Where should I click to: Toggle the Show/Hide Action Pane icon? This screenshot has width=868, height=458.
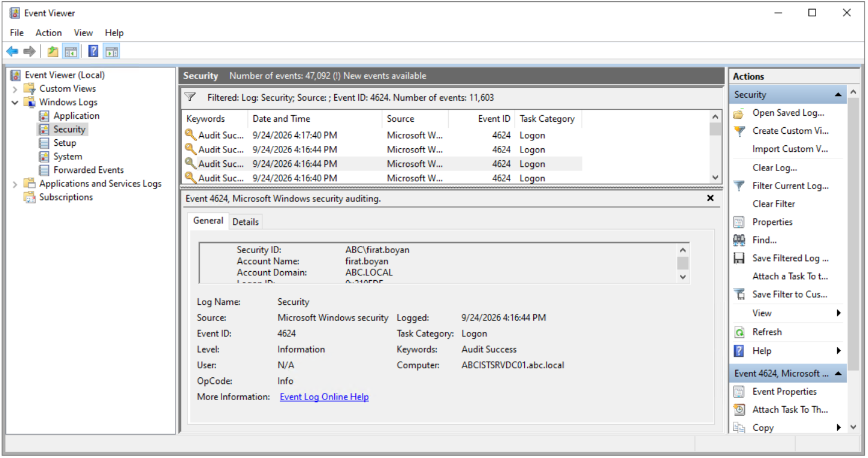111,52
